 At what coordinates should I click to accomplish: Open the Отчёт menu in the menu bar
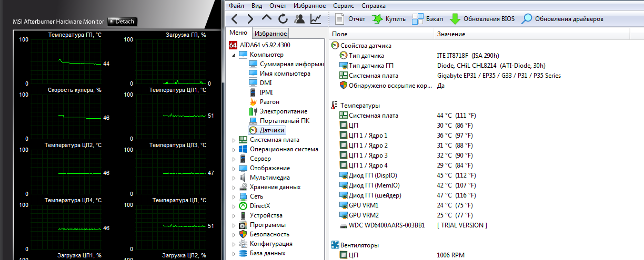278,5
